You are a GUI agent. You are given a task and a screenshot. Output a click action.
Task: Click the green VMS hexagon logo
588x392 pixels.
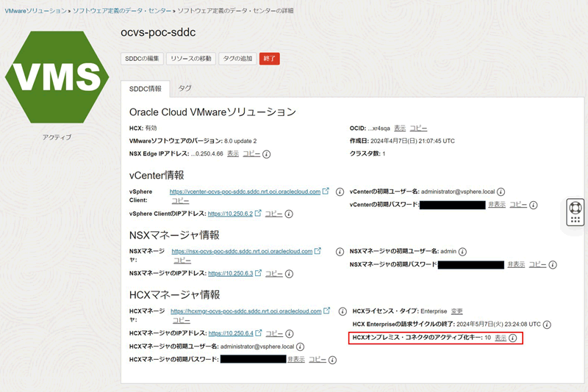[57, 77]
